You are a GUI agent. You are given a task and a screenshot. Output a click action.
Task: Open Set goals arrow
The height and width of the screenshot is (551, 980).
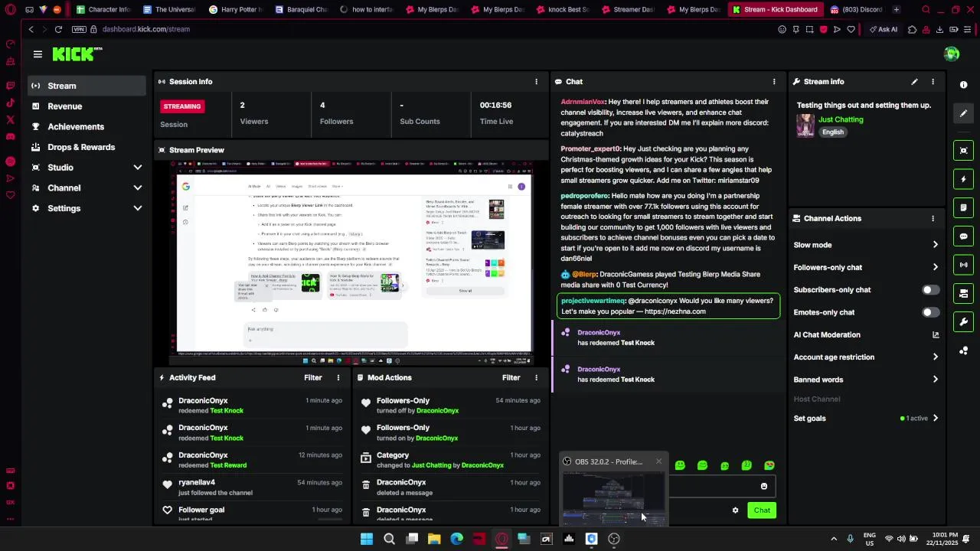pyautogui.click(x=935, y=419)
